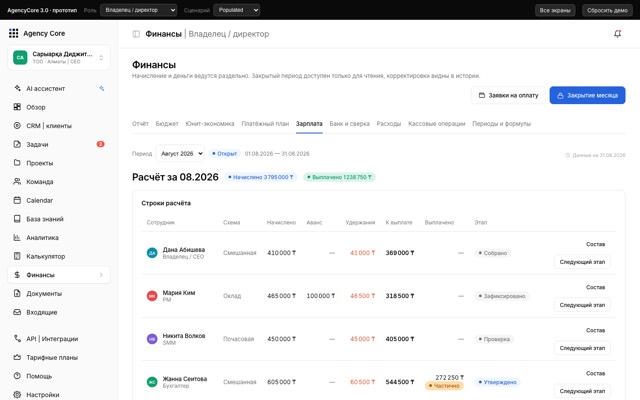
Task: Click the Частично badge in Жанна's row
Action: click(444, 386)
